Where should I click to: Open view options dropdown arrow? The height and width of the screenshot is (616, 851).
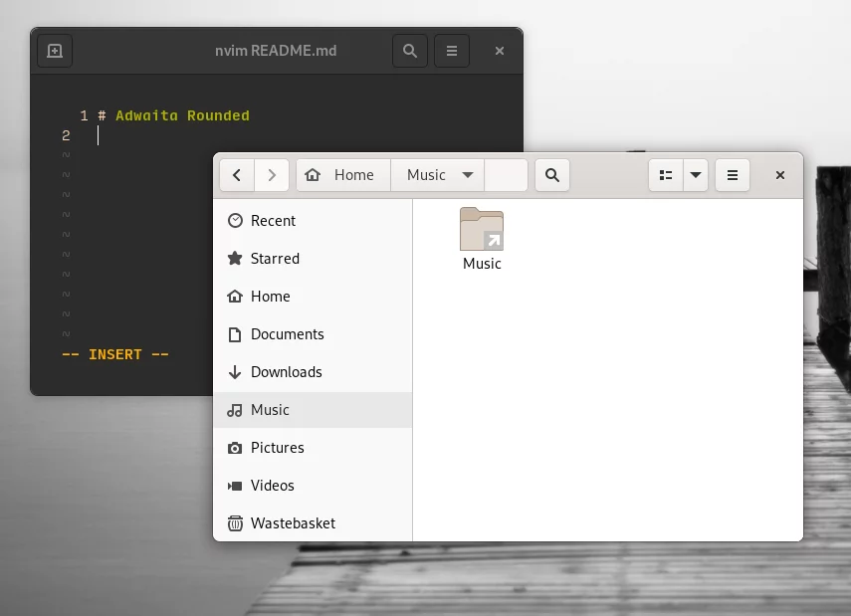(x=696, y=175)
